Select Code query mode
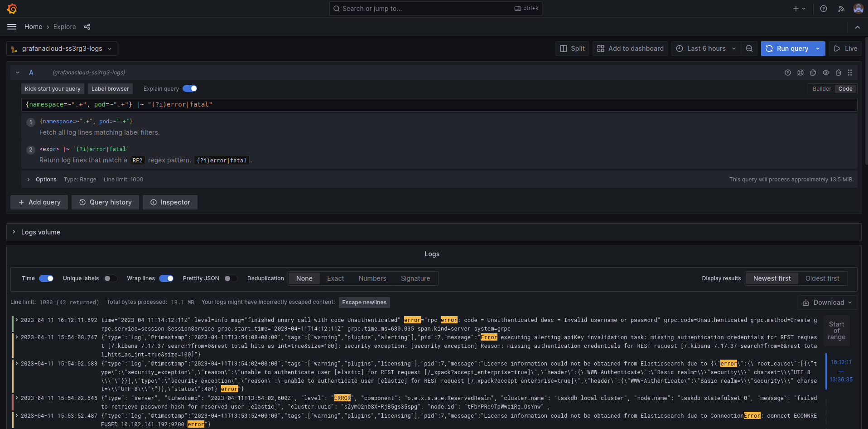The height and width of the screenshot is (429, 868). (845, 89)
